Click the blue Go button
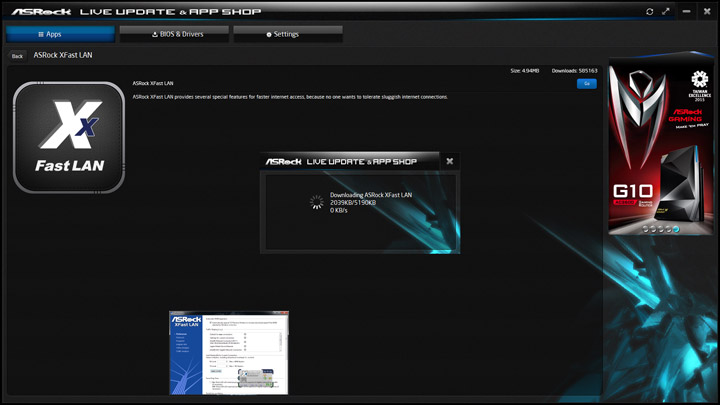The image size is (720, 405). [586, 84]
